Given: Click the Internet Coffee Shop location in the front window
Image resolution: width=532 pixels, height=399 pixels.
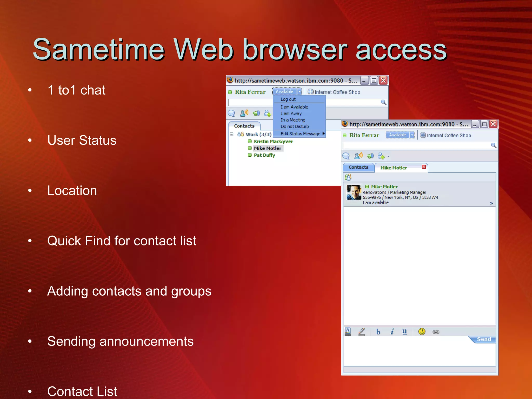Looking at the screenshot, I should coord(445,135).
